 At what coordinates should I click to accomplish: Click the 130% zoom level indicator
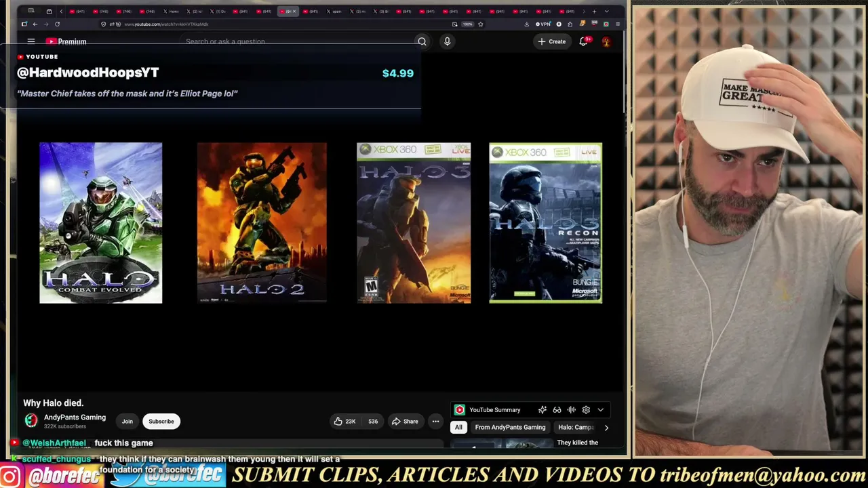pos(467,24)
